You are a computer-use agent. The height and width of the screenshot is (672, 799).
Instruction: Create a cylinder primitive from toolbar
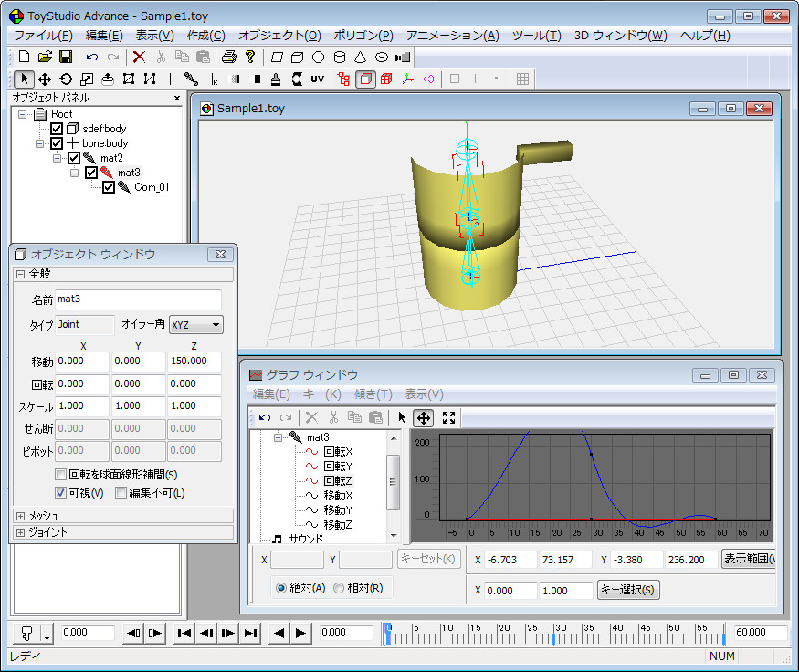(x=340, y=57)
